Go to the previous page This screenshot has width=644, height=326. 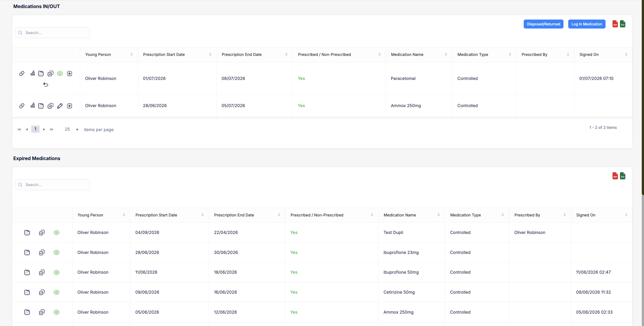click(27, 129)
